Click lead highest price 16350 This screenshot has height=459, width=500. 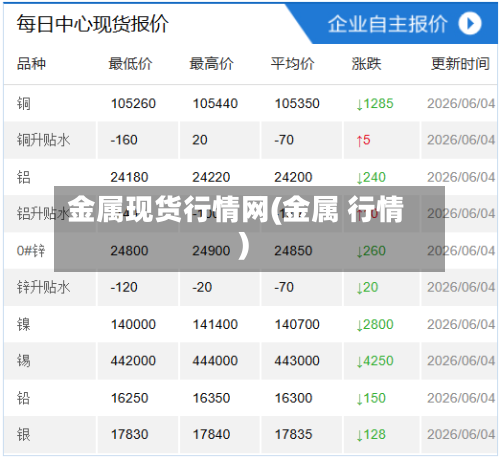tap(211, 398)
